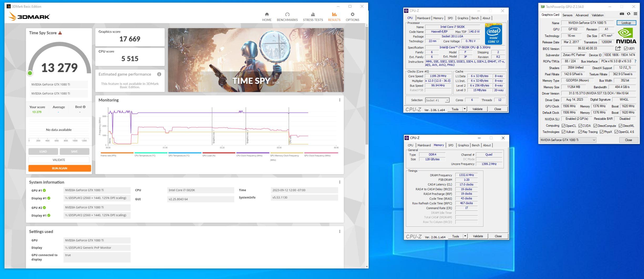Viewport: 644px width, 279px height.
Task: Click the GPU Temperature legend color bar
Action: [185, 153]
